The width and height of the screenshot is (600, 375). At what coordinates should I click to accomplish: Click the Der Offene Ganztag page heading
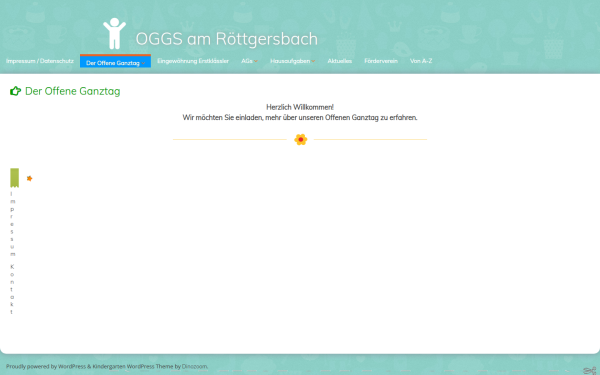72,91
